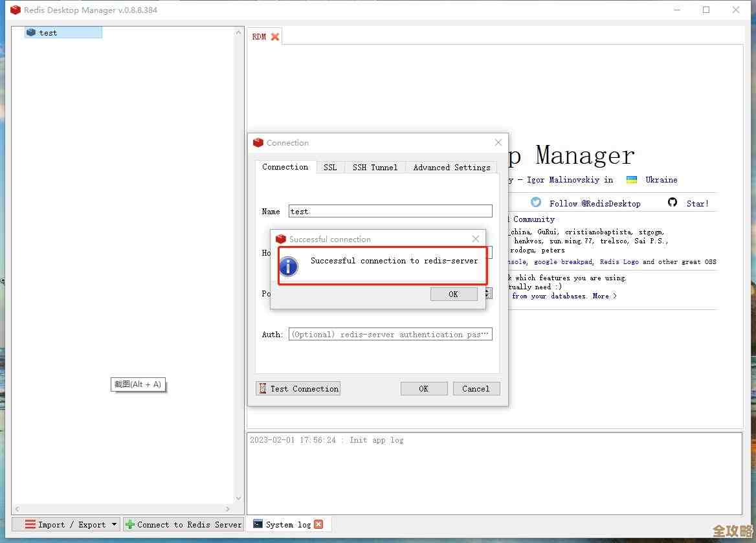Click into the Auth password field
756x543 pixels.
click(390, 335)
